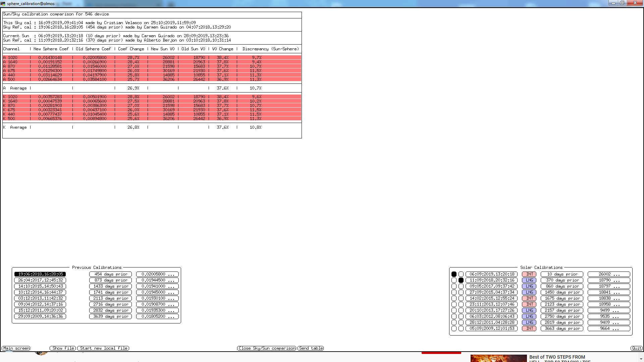Open solar V0 value 9664
Screen dimensions: 644x362
coord(609,328)
